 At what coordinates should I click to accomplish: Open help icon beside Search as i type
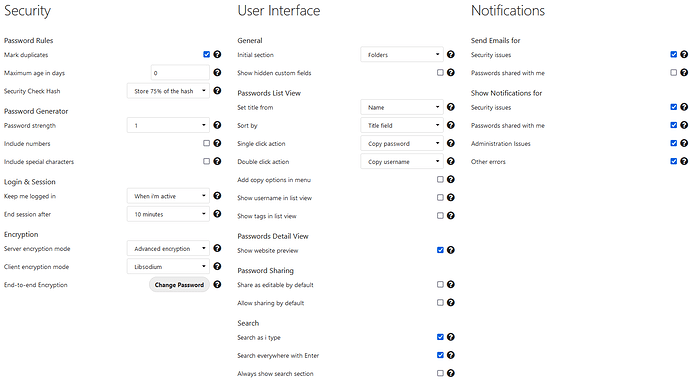451,337
